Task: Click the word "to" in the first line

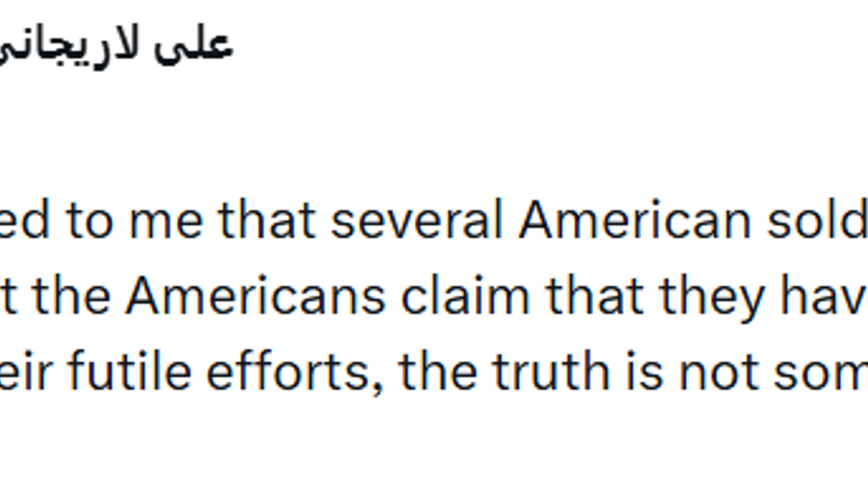Action: tap(90, 221)
